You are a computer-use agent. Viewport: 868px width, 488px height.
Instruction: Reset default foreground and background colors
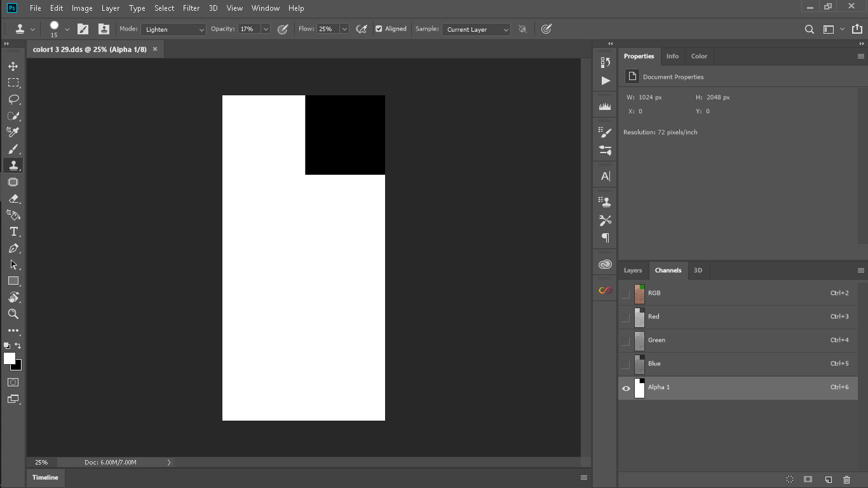click(x=7, y=346)
